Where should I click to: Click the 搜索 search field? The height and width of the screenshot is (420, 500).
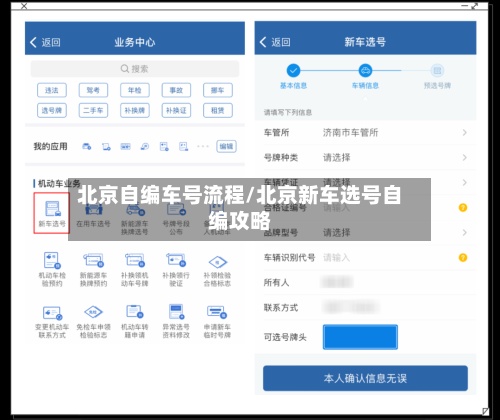pos(135,69)
